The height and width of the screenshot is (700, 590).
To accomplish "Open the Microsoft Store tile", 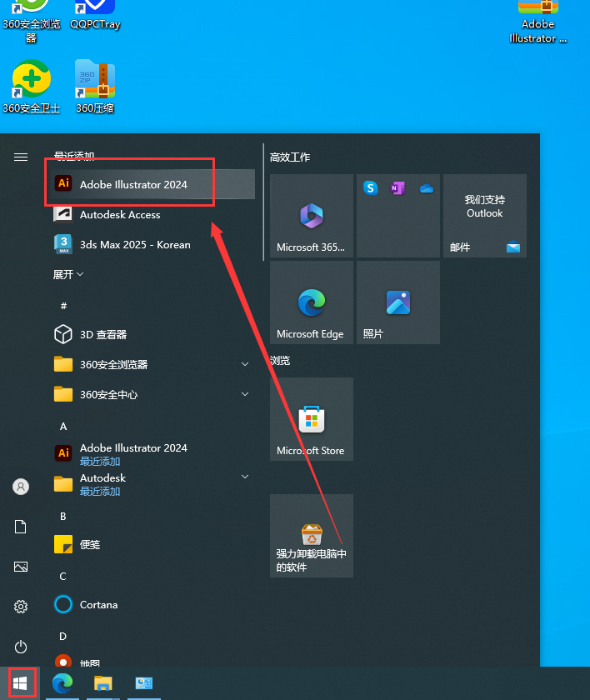I will 312,418.
